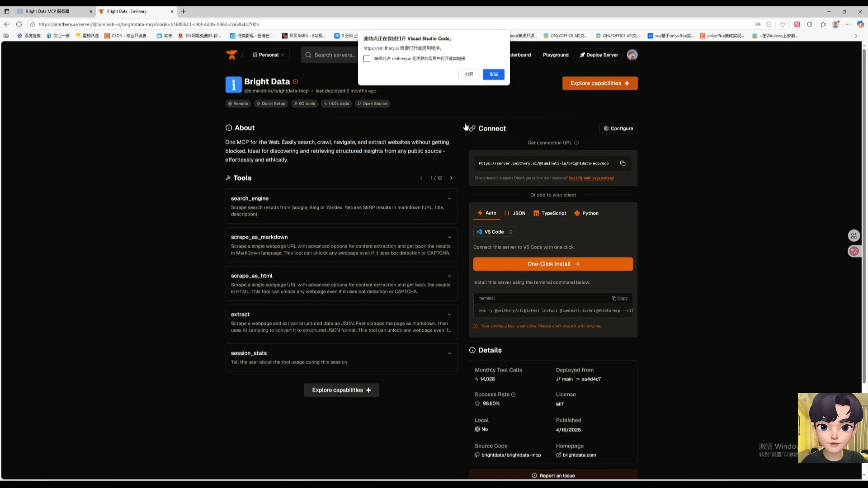The height and width of the screenshot is (488, 868).
Task: Click the Bright Data server logo
Action: (x=233, y=84)
